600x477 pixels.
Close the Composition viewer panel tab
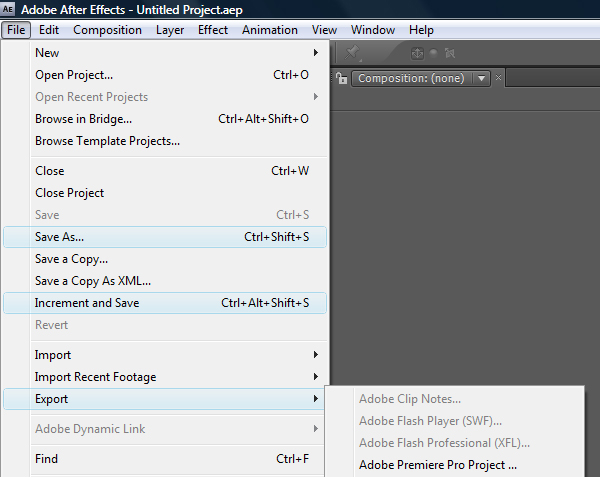tap(498, 78)
